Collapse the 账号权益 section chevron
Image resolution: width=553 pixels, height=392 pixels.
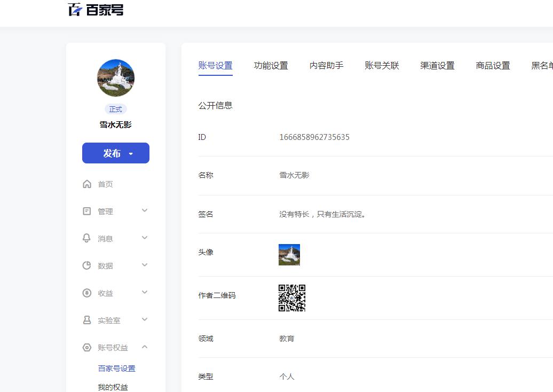[x=145, y=347]
